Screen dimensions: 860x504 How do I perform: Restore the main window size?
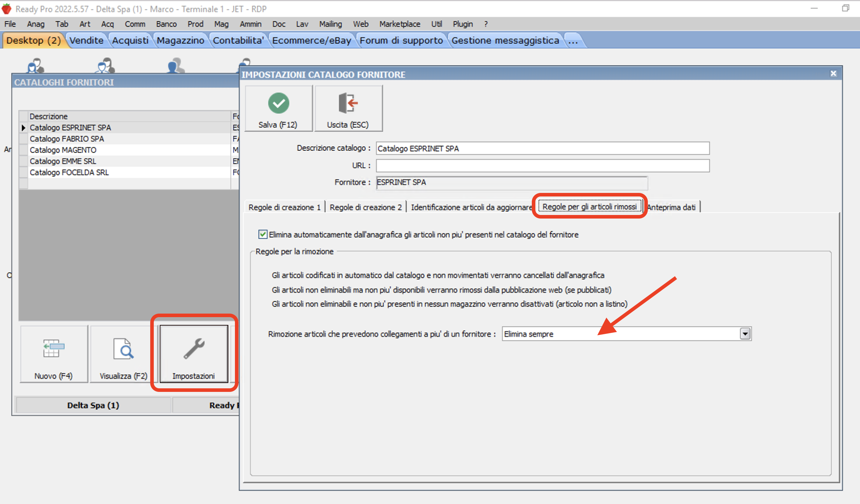[x=846, y=8]
